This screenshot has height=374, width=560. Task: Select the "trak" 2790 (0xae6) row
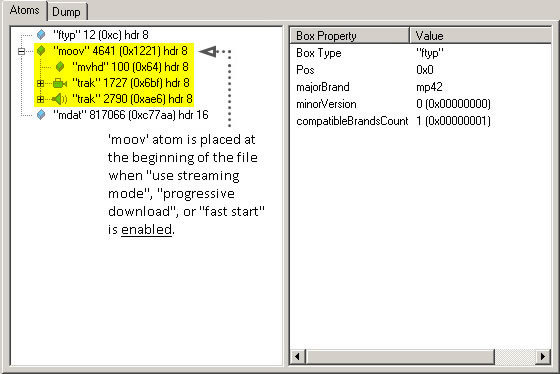point(132,99)
